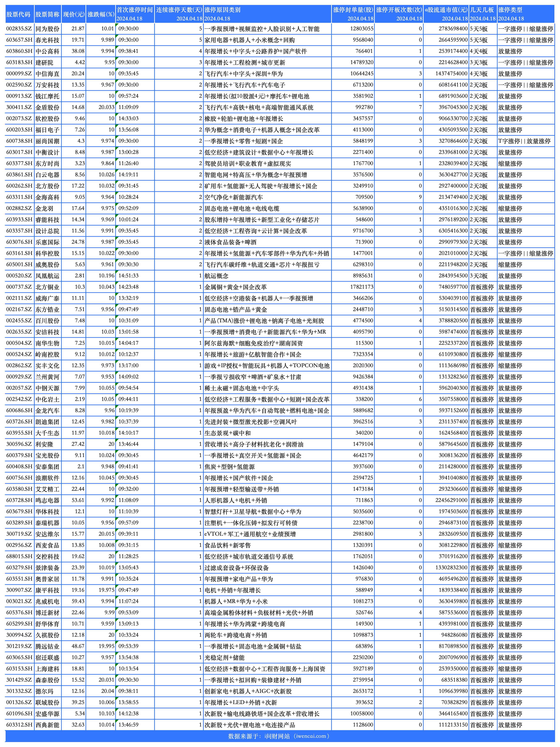Click stock name 春光科技

(48, 40)
